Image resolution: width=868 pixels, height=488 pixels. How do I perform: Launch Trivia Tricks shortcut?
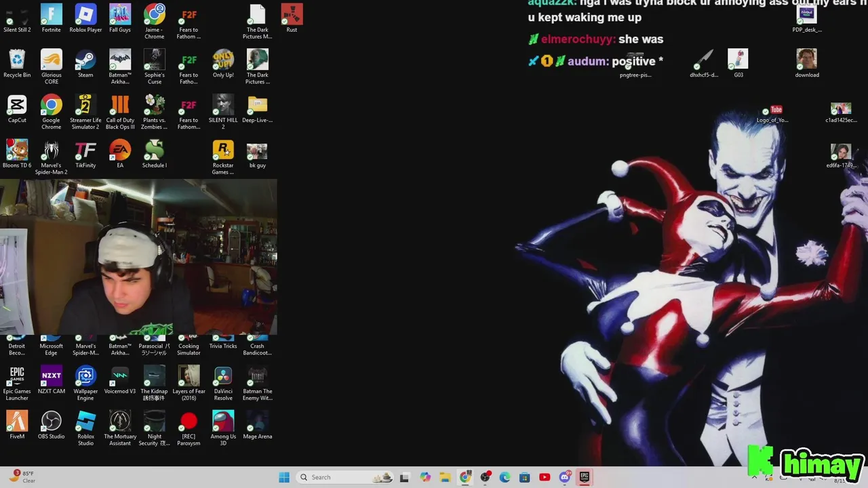[223, 342]
